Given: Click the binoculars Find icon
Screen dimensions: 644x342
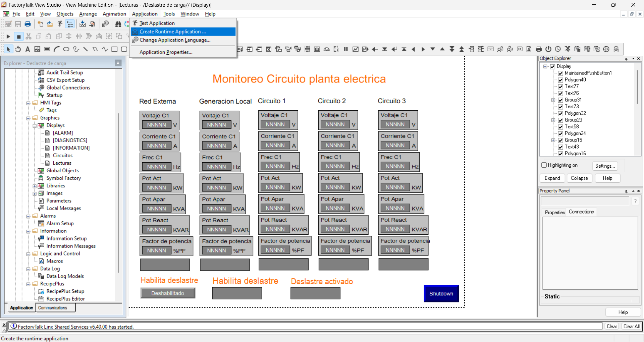Looking at the screenshot, I should tap(118, 24).
